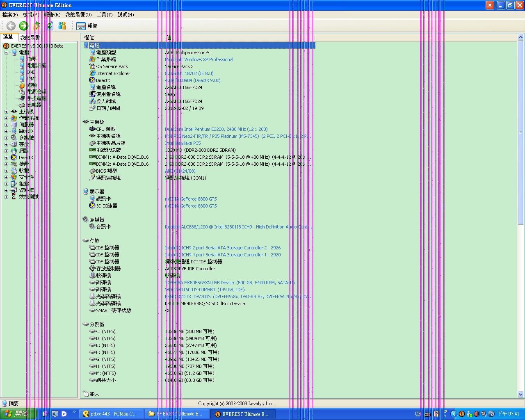Click the 組態 tree icon
Image resolution: width=525 pixels, height=420 pixels.
(14, 184)
